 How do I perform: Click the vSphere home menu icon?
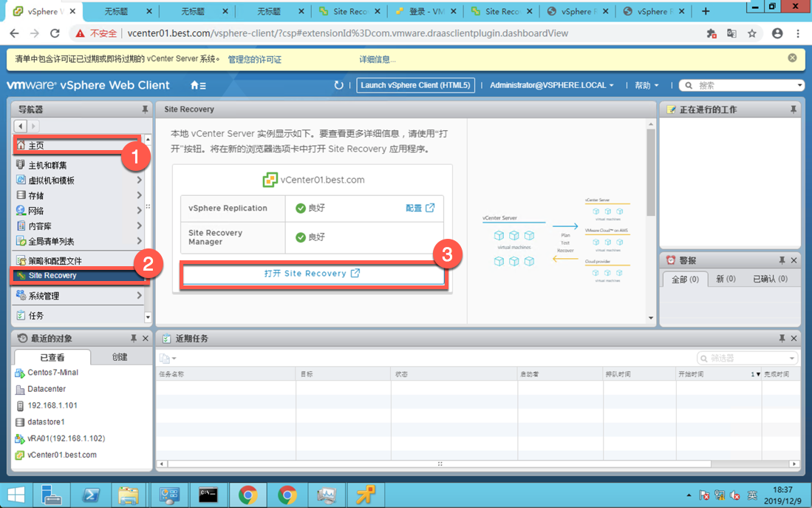(198, 86)
